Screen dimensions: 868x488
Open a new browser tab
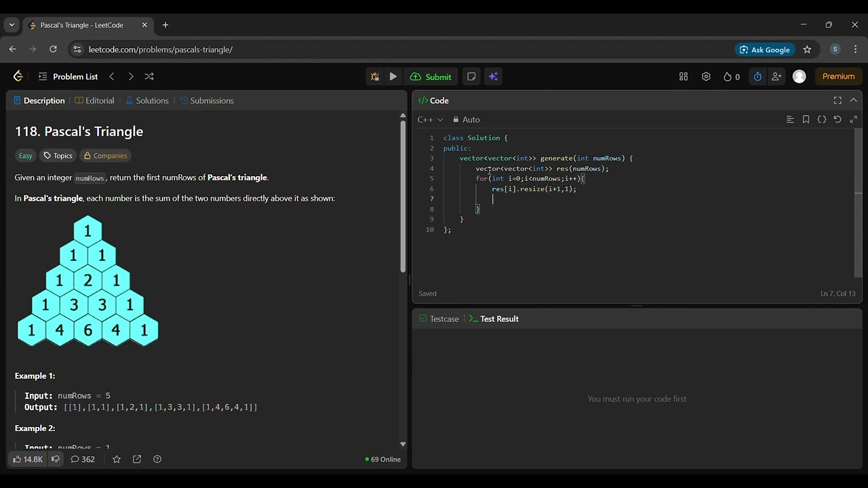[x=165, y=25]
